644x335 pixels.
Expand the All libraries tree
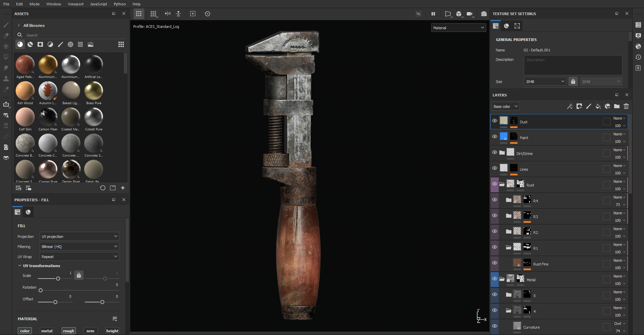coord(19,26)
